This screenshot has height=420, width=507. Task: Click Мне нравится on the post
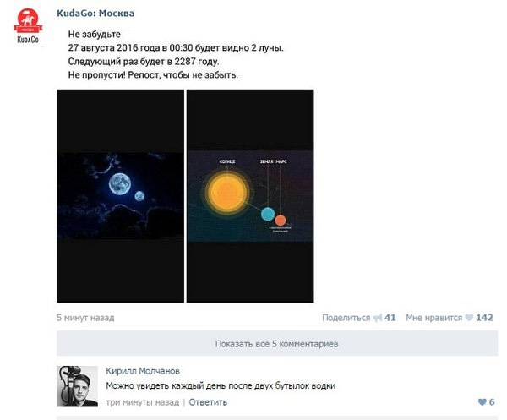click(434, 318)
